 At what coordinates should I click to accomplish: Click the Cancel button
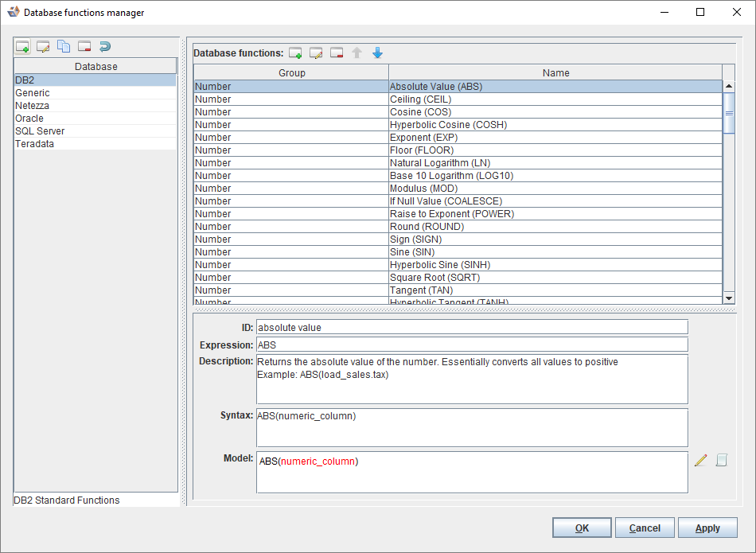(644, 528)
